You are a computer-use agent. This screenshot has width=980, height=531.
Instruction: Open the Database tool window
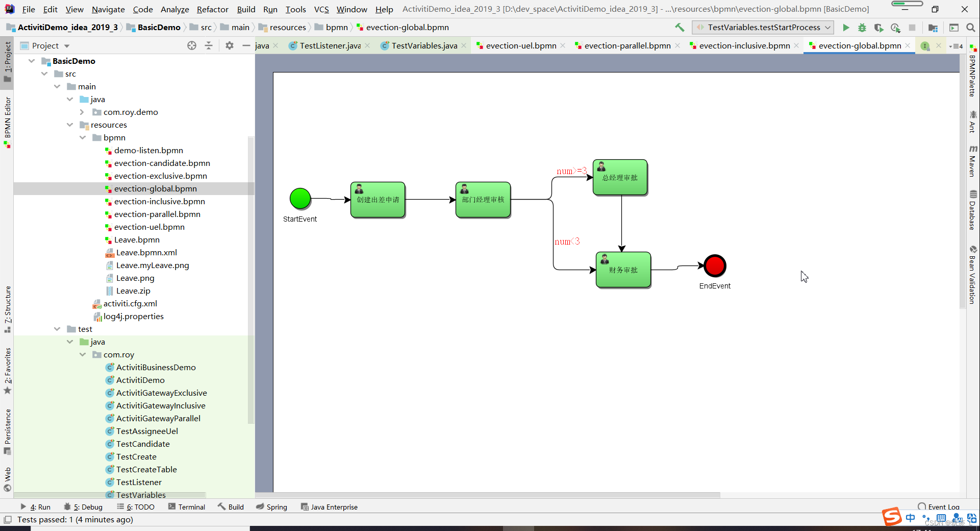pyautogui.click(x=973, y=210)
